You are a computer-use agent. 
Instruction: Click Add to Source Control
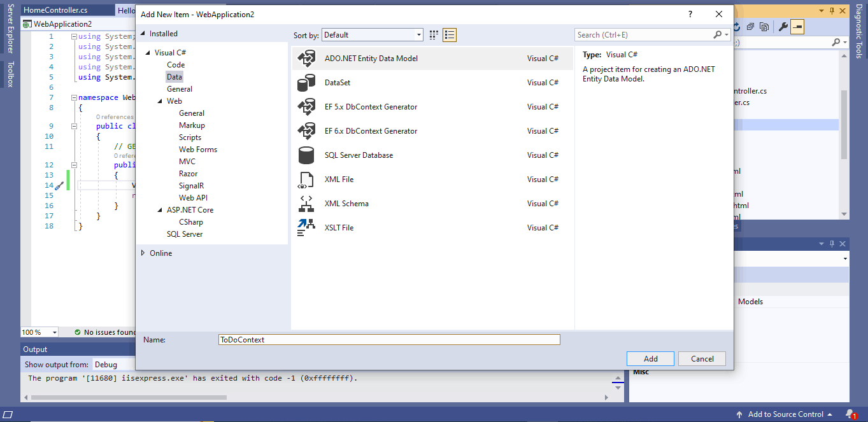pos(786,414)
